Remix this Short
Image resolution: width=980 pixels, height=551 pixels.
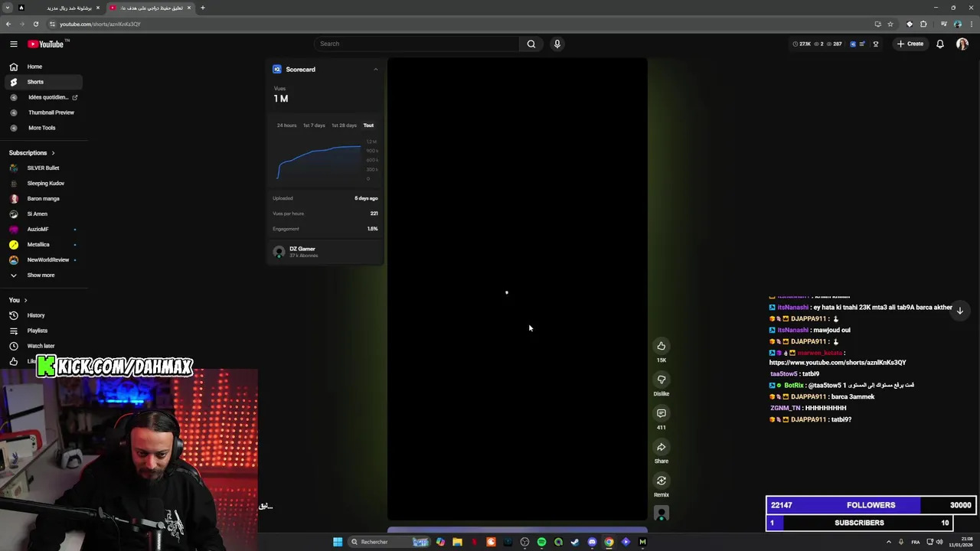tap(661, 481)
